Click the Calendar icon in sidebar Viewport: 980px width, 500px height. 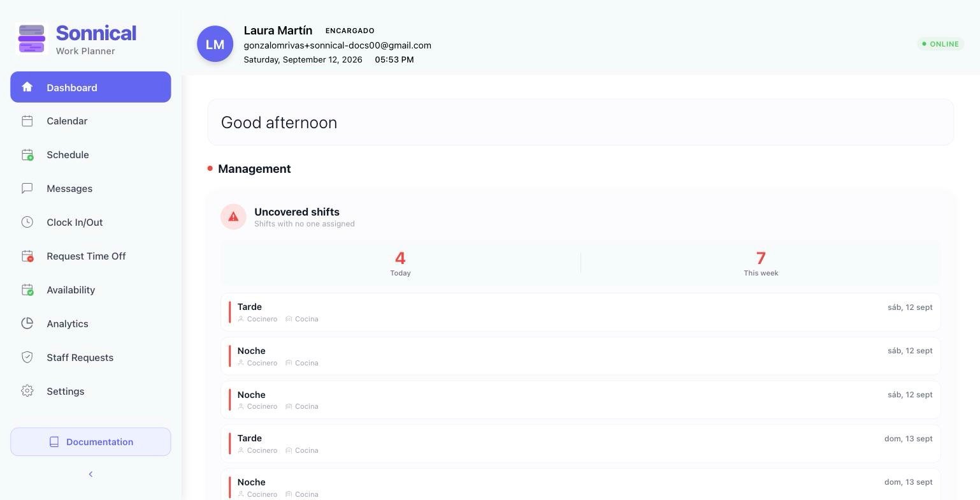point(27,121)
